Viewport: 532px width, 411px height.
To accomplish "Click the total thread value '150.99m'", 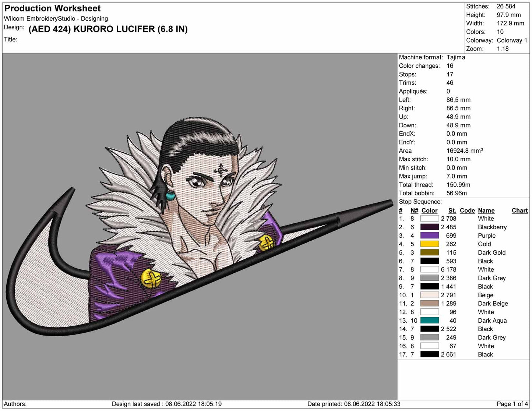I will point(458,185).
